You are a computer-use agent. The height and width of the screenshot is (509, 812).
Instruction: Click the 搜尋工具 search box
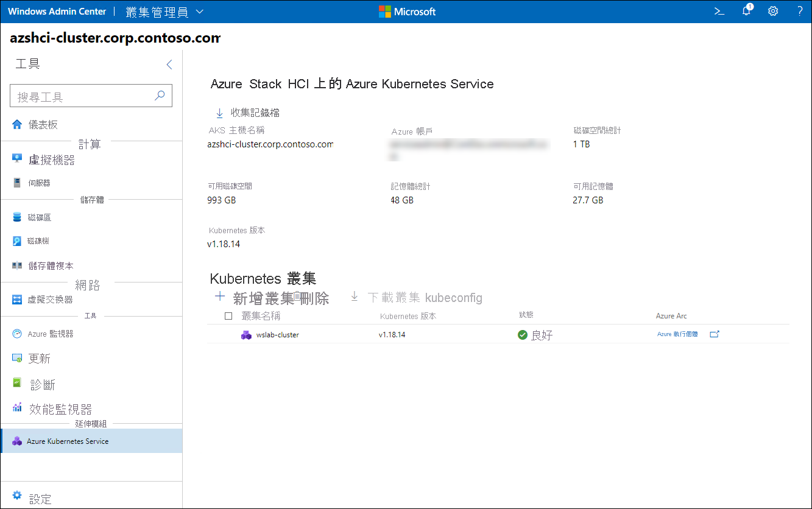tap(91, 96)
